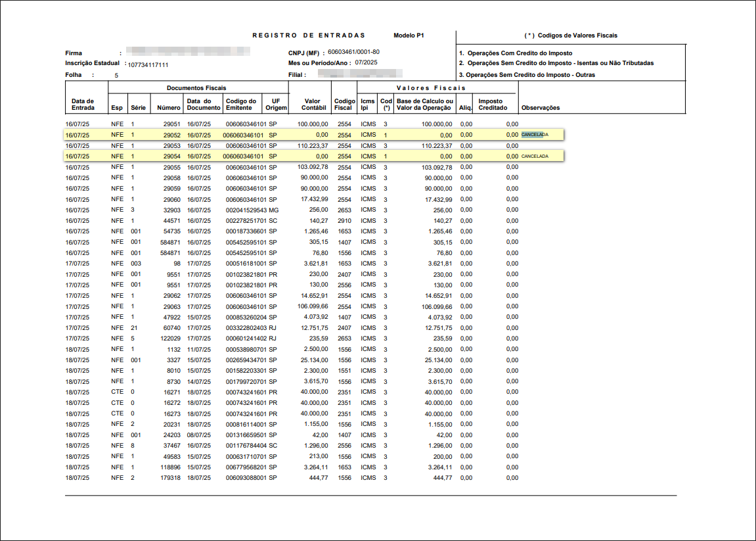Screen dimensions: 756x541
Task: Select the highlighted row for document 29054
Action: click(x=314, y=156)
